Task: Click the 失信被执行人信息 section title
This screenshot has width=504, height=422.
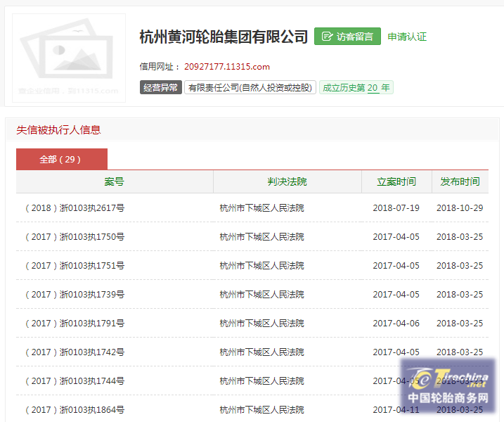Action: [x=58, y=130]
